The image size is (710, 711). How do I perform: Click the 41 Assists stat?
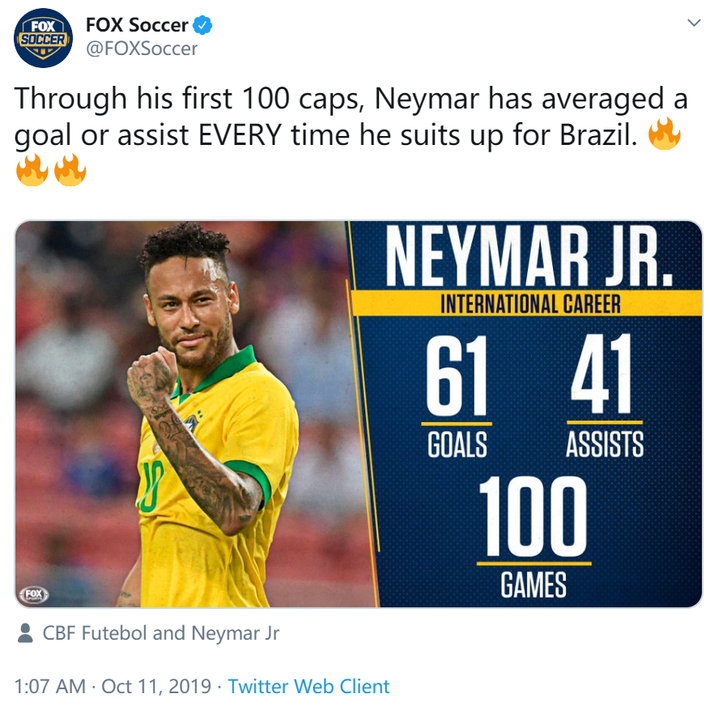tap(603, 394)
